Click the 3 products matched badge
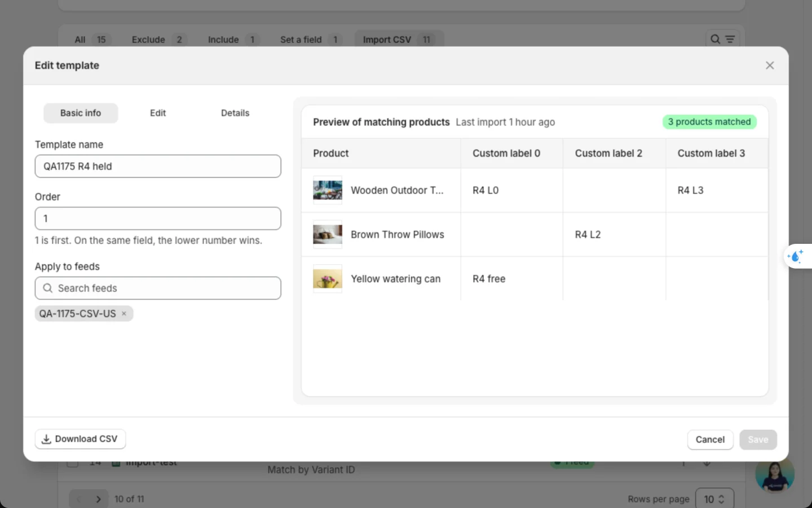Screen dimensions: 812x508 point(709,122)
